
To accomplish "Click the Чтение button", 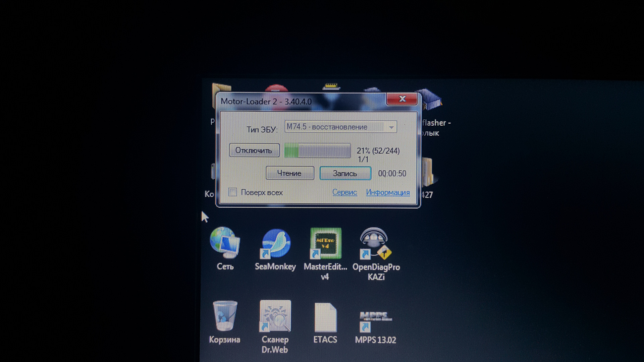I will (290, 173).
